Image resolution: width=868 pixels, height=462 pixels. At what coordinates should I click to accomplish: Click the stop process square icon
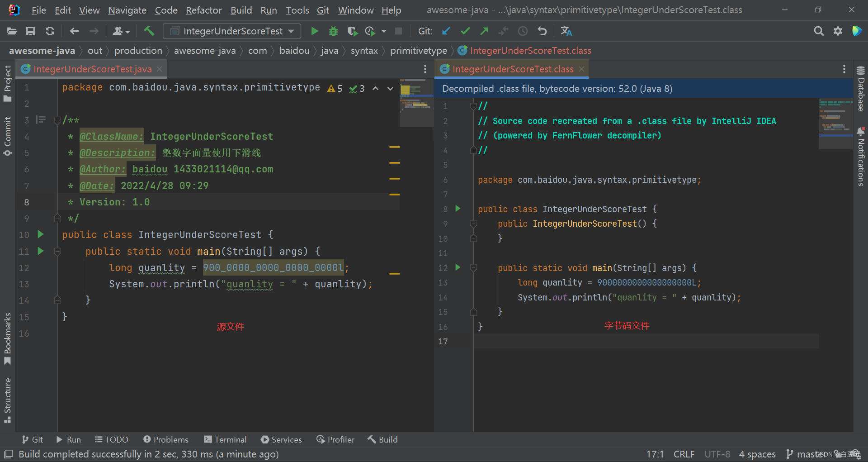pos(398,31)
